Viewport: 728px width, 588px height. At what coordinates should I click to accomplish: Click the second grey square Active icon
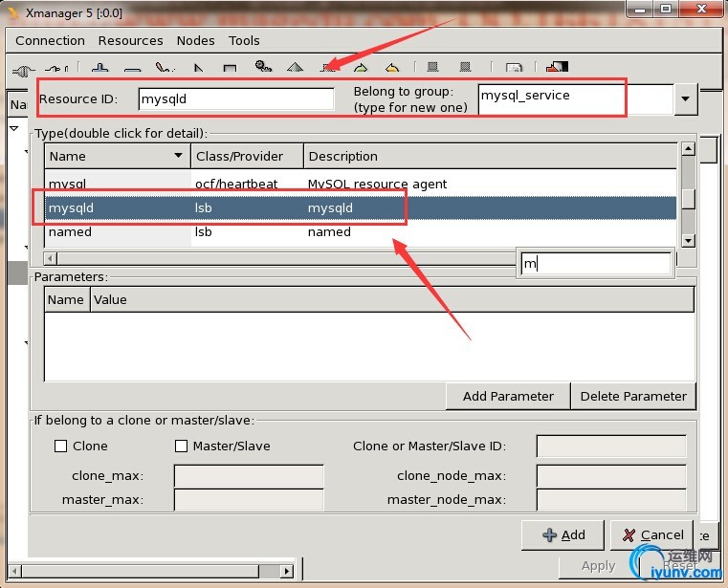[x=465, y=67]
